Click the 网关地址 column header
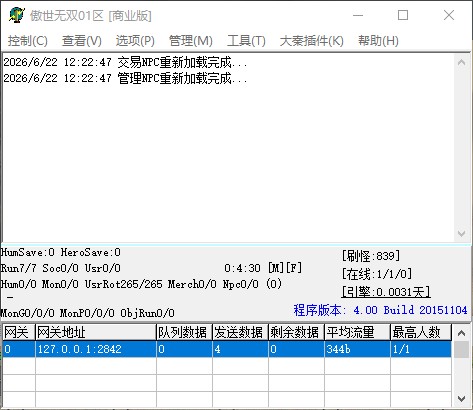The height and width of the screenshot is (410, 473). coord(96,332)
